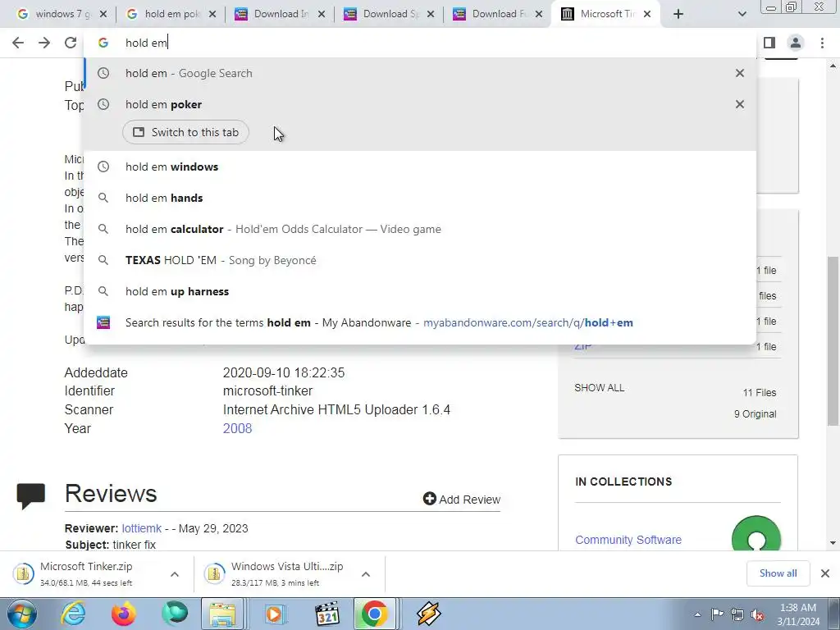Image resolution: width=840 pixels, height=630 pixels.
Task: Open the My Abandonware search results suggestion
Action: (x=420, y=322)
